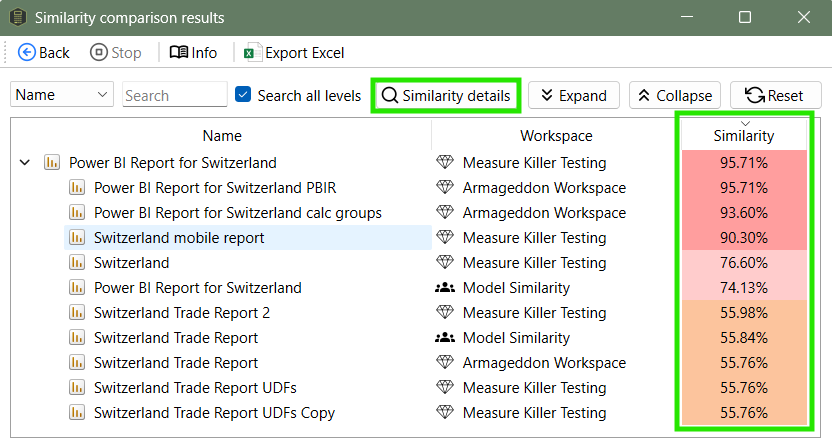Click Model Similarity in the 74.13% row
The image size is (832, 442).
coord(516,288)
